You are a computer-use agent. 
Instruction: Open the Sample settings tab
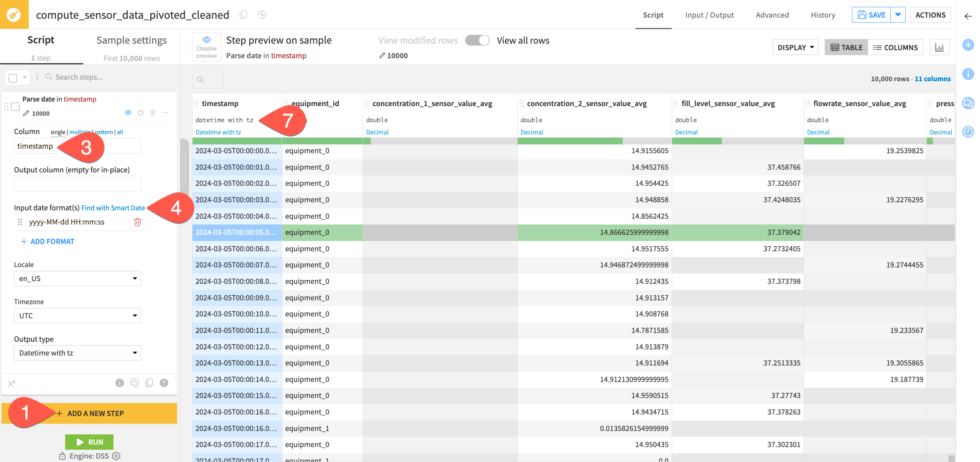(x=132, y=40)
